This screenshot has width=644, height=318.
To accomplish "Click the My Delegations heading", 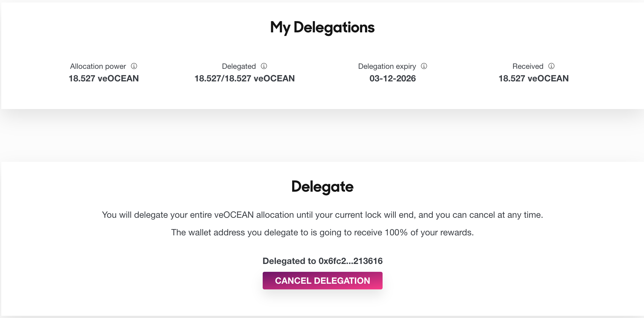I will [x=322, y=28].
